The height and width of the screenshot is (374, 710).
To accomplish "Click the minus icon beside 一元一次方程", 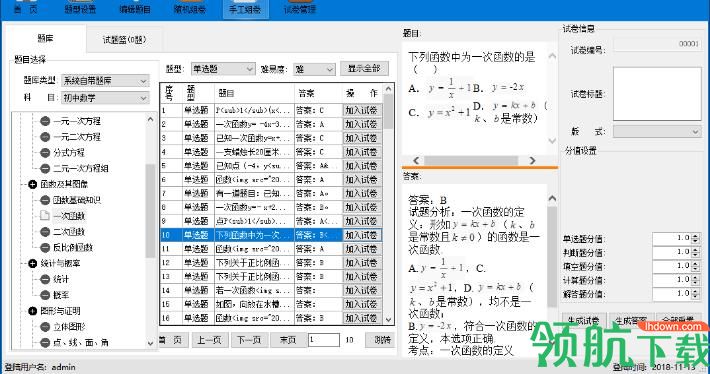I will click(x=45, y=121).
